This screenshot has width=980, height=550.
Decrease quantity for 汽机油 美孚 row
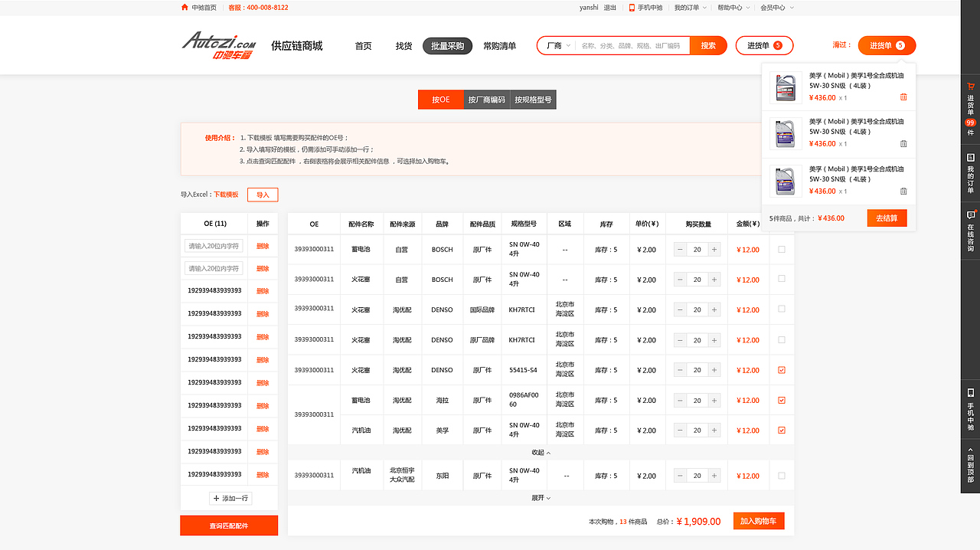pos(680,431)
